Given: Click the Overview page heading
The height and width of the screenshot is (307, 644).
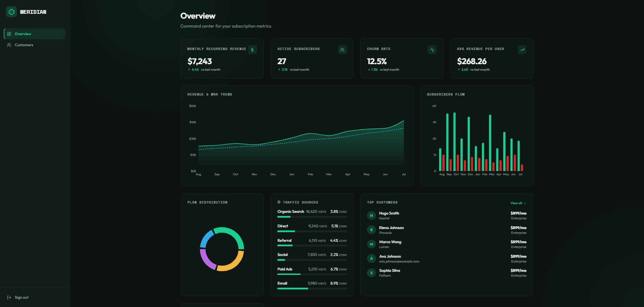Looking at the screenshot, I should 198,16.
